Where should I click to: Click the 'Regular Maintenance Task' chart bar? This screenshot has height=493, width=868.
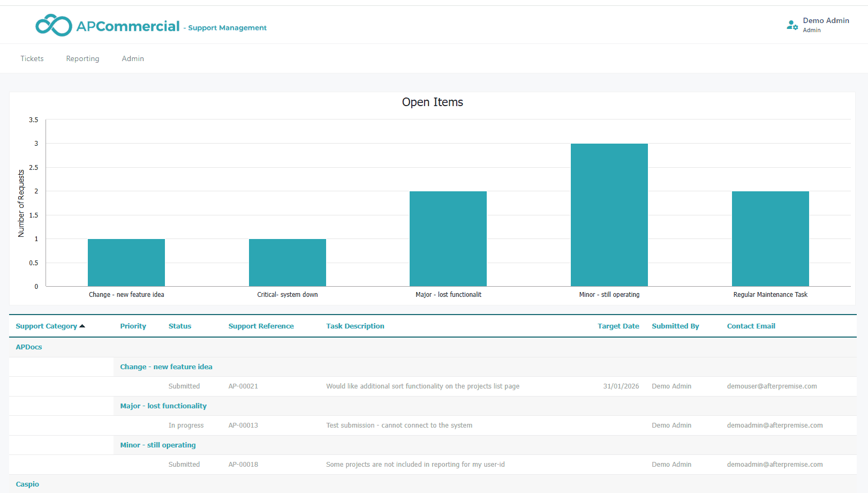click(770, 238)
